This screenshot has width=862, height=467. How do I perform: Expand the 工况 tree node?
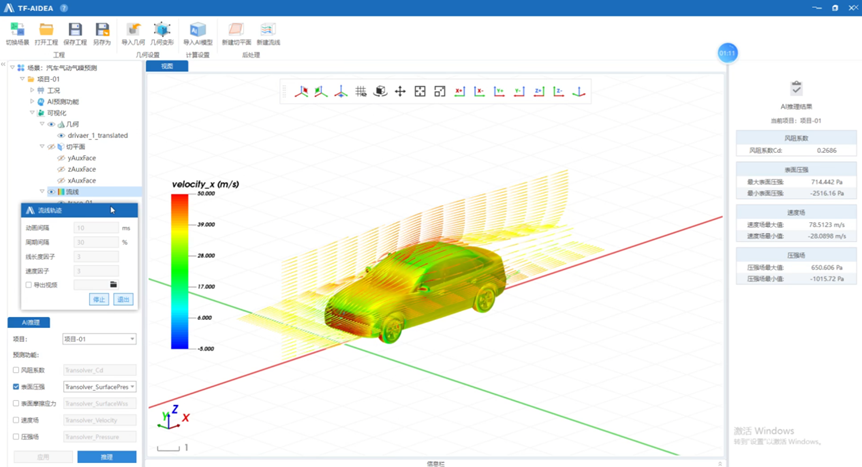click(x=32, y=90)
